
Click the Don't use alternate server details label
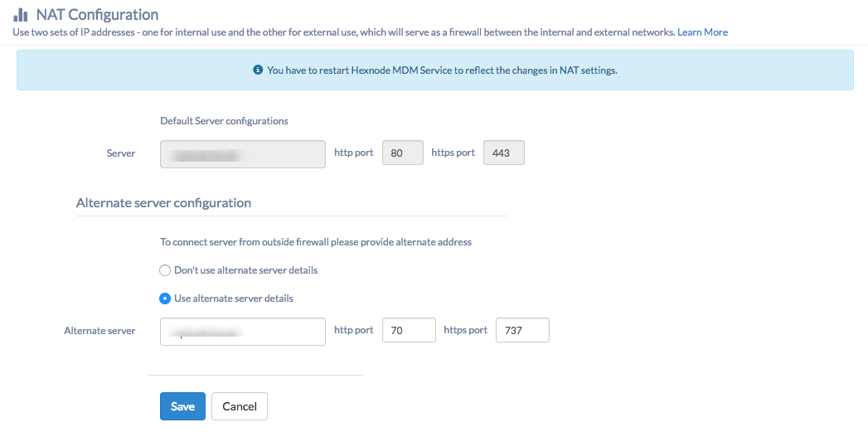pyautogui.click(x=245, y=270)
